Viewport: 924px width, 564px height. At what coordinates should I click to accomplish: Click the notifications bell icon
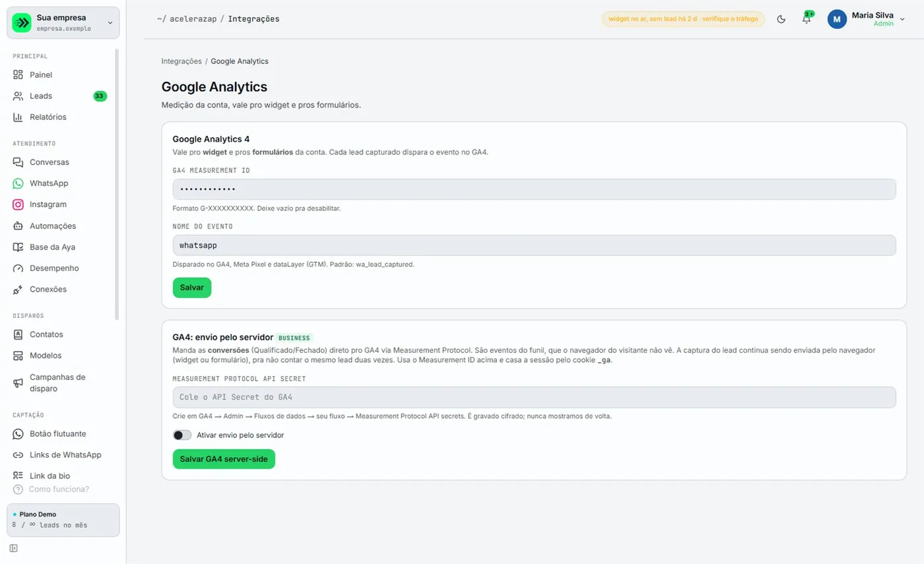tap(807, 19)
